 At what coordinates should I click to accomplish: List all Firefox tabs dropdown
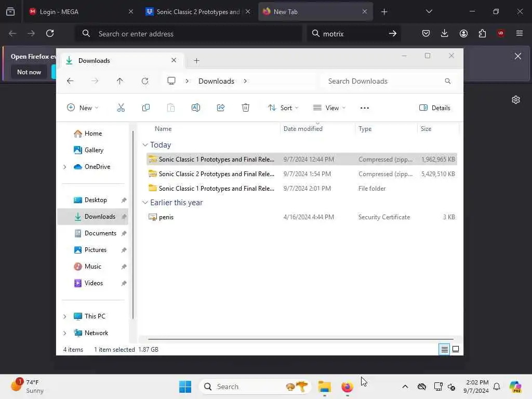click(x=429, y=12)
